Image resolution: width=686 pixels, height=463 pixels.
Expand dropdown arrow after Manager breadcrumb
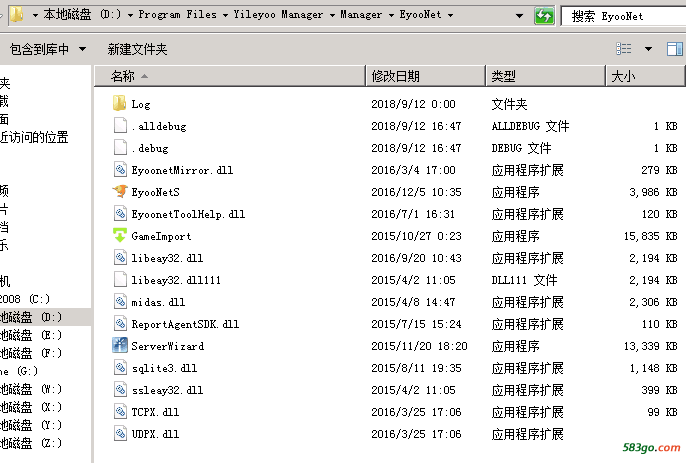[x=391, y=15]
